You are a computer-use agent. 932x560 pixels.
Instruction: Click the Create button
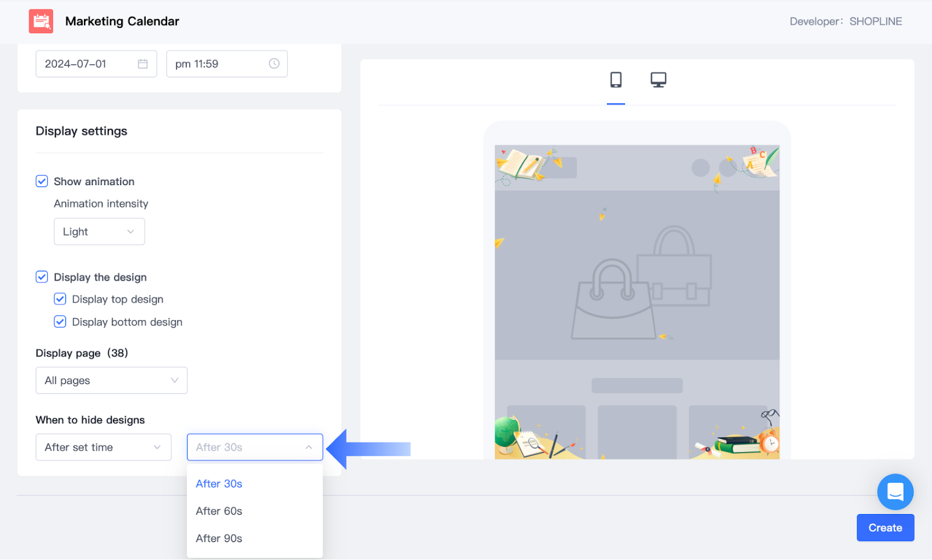[x=885, y=527]
